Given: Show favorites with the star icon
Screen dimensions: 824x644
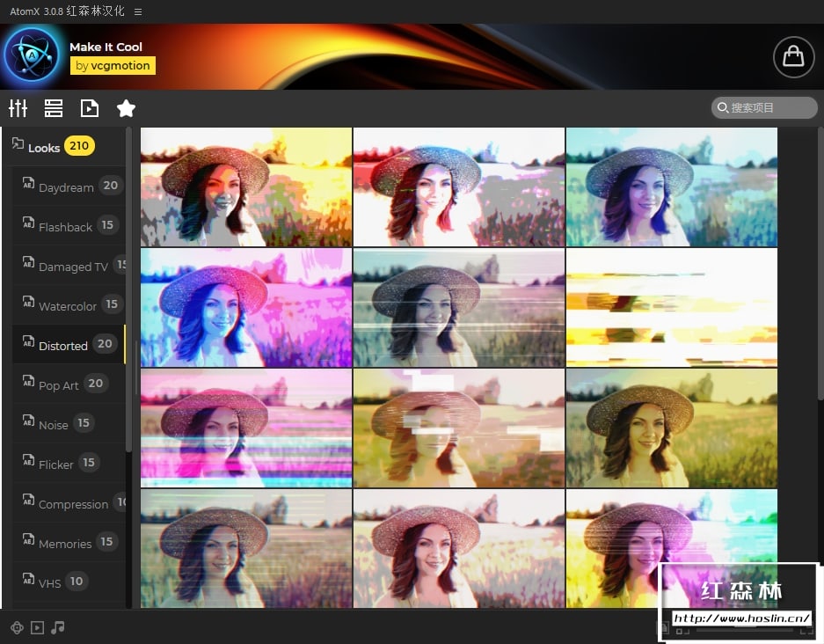Looking at the screenshot, I should 126,108.
